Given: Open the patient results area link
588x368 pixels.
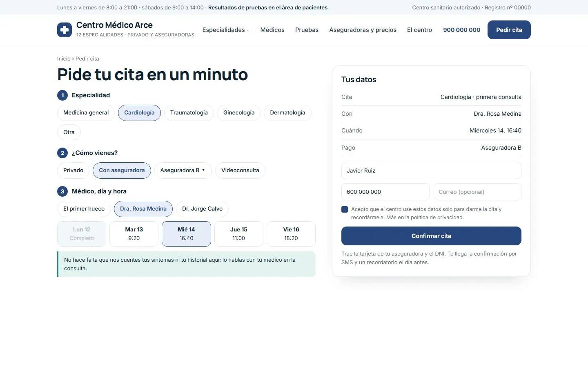Looking at the screenshot, I should click(x=268, y=7).
